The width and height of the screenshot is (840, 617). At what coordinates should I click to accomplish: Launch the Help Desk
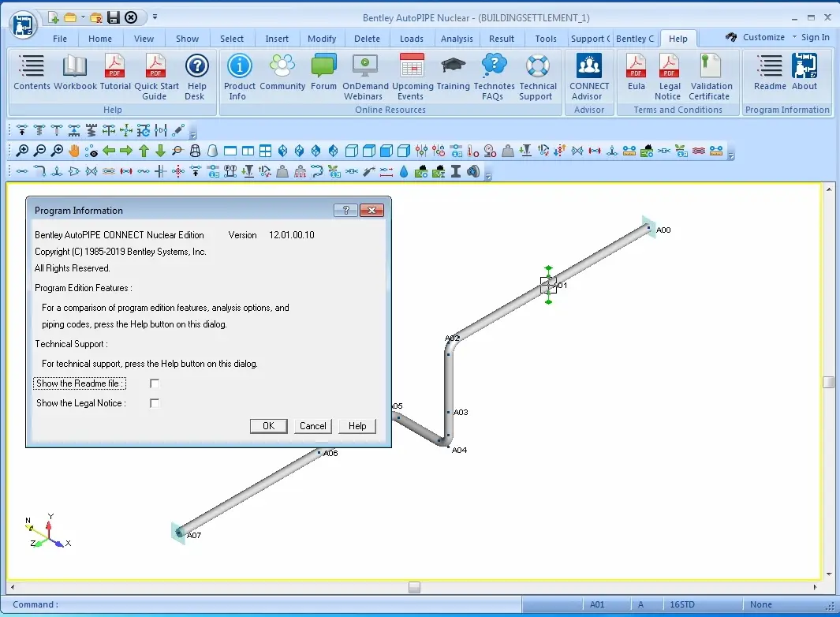pos(196,77)
